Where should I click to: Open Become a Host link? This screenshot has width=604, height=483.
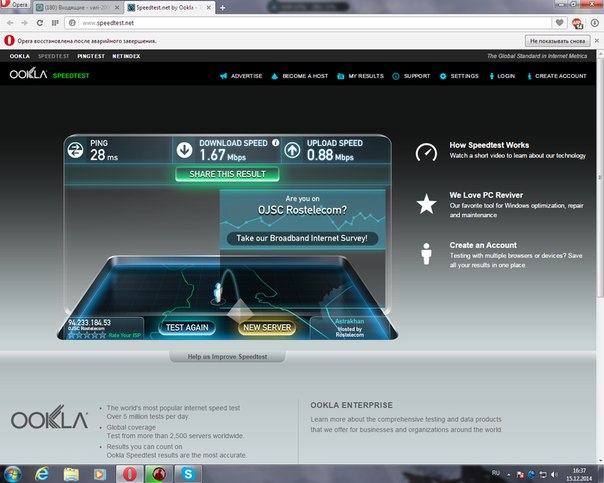click(305, 76)
